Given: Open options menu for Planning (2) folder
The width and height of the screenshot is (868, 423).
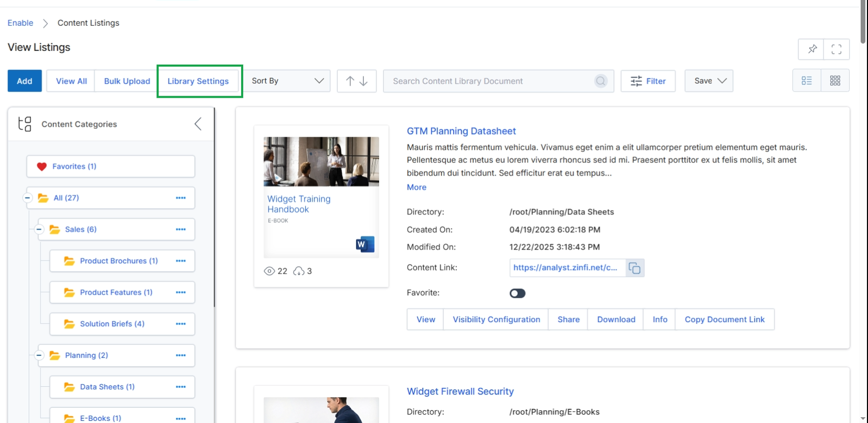Looking at the screenshot, I should click(181, 356).
